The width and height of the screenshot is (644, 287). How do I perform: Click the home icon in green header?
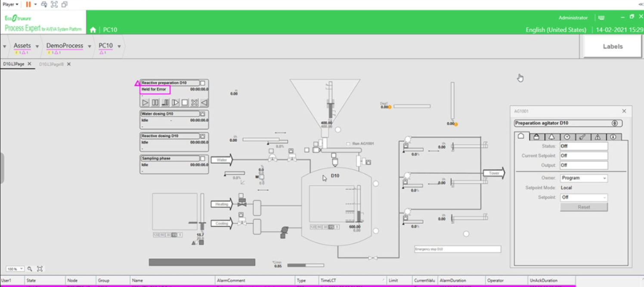93,30
